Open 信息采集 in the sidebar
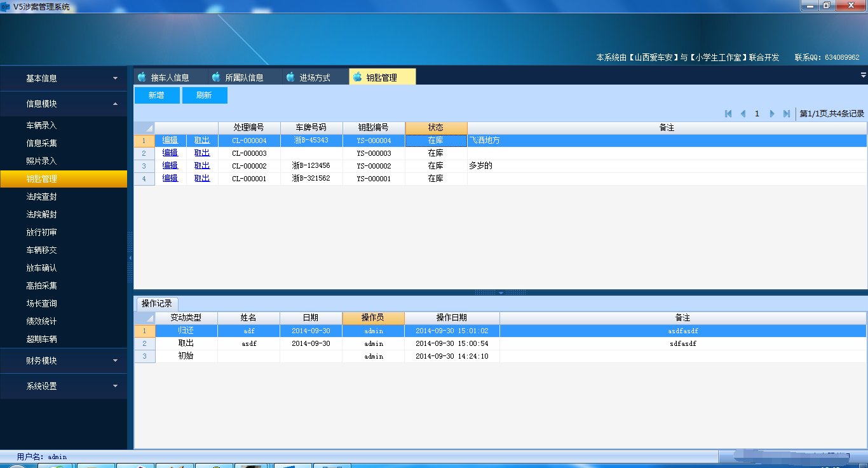 point(64,143)
